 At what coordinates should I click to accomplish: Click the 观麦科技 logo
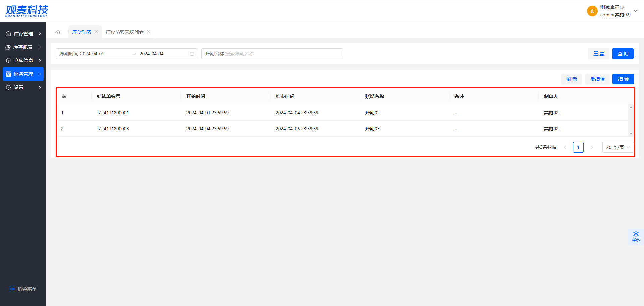tap(27, 11)
